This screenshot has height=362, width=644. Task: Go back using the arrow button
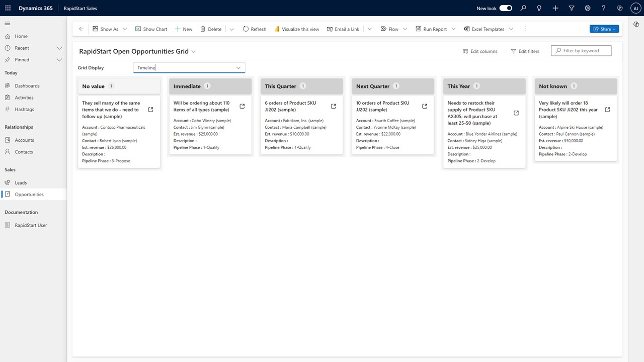[x=82, y=29]
